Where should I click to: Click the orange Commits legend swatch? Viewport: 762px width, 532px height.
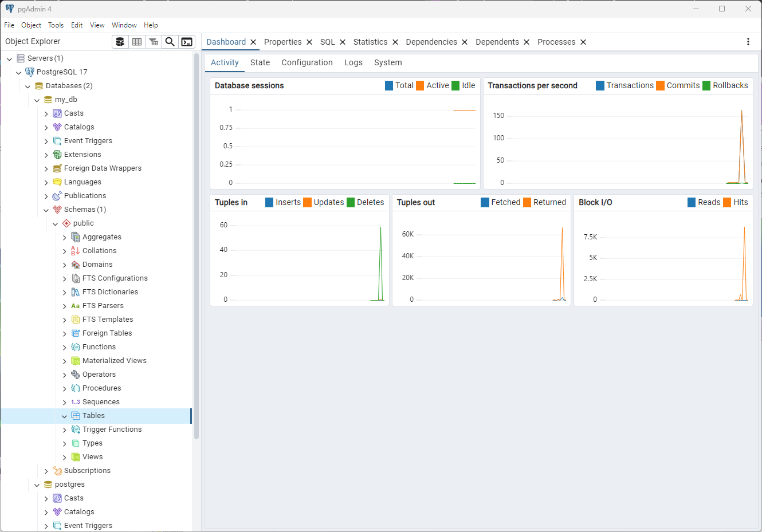660,85
